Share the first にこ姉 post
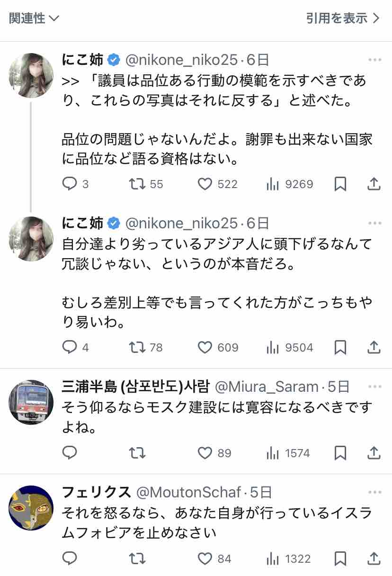The width and height of the screenshot is (392, 576). pos(374,184)
